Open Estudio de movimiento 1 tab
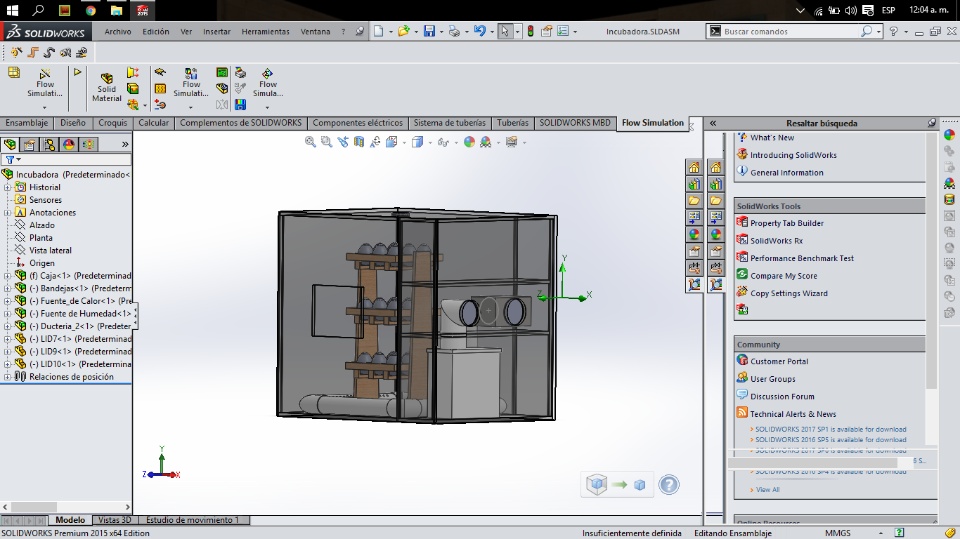Viewport: 960px width, 539px height. click(192, 520)
